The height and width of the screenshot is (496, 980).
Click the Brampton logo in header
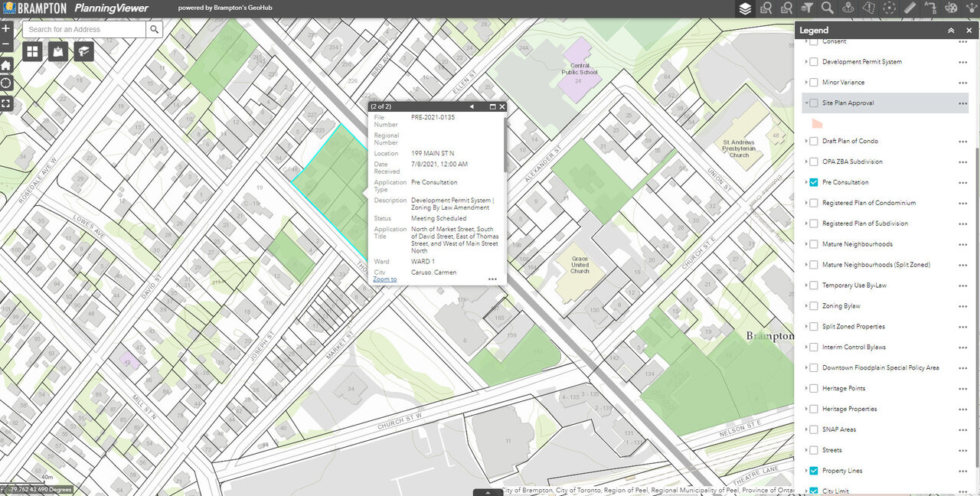(x=34, y=8)
